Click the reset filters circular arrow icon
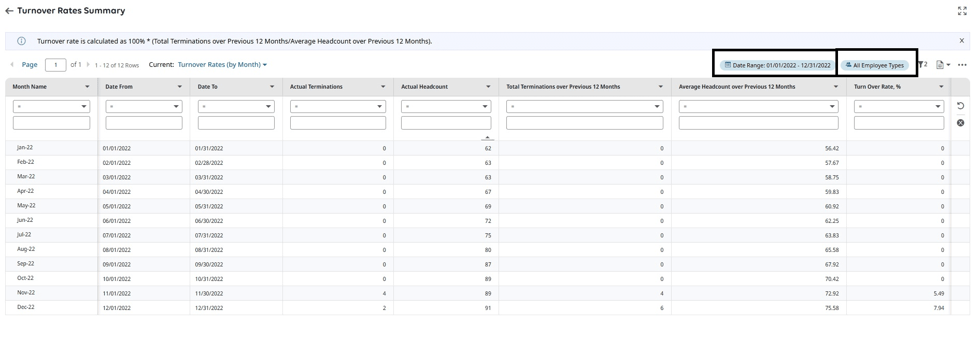980x339 pixels. (960, 106)
